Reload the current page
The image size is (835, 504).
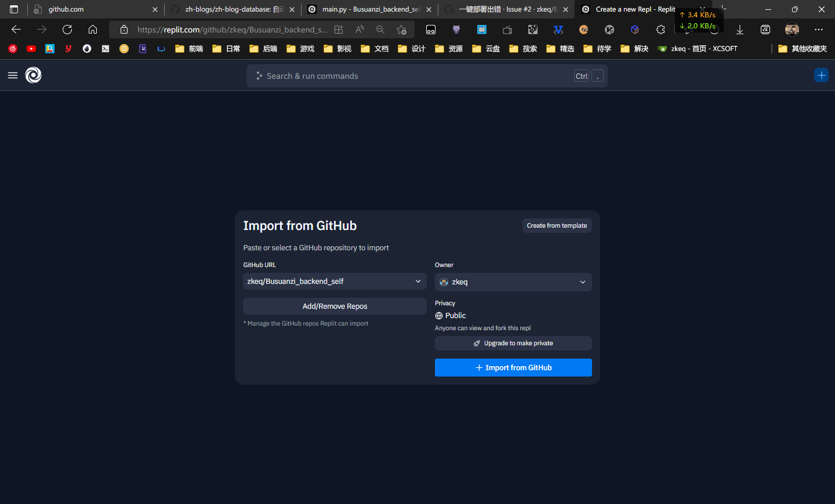pos(67,29)
